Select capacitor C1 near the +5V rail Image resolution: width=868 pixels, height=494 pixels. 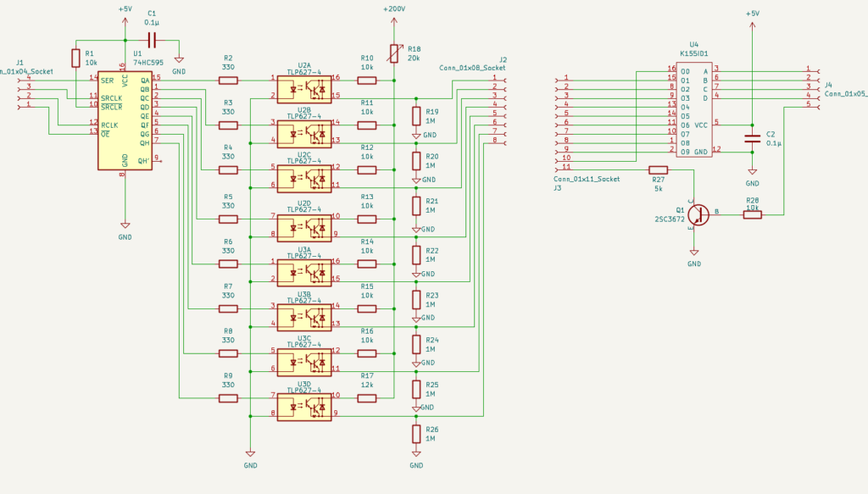point(153,40)
